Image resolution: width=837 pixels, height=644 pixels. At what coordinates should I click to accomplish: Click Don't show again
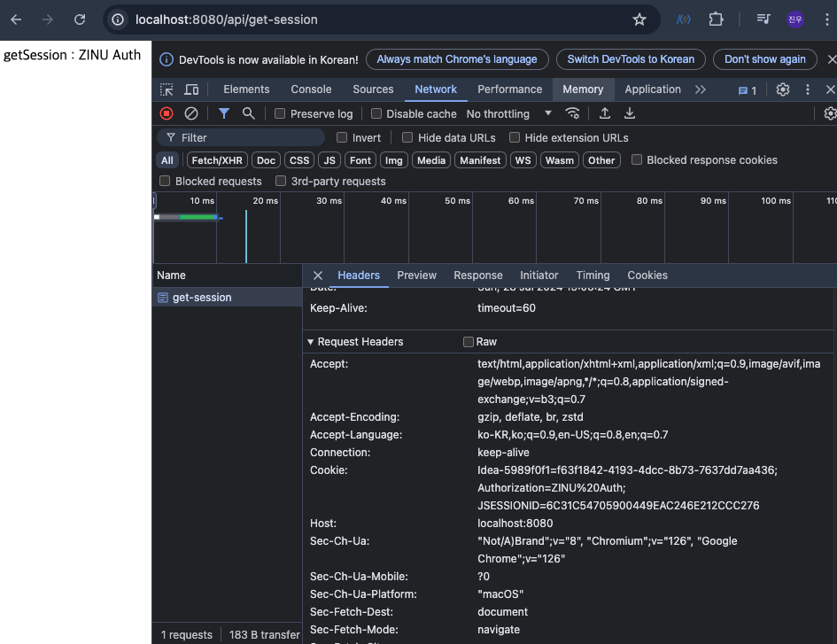[764, 59]
